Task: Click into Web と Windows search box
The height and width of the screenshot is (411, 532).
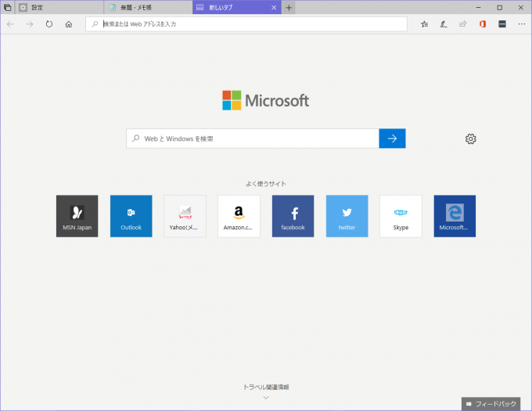Action: [253, 139]
